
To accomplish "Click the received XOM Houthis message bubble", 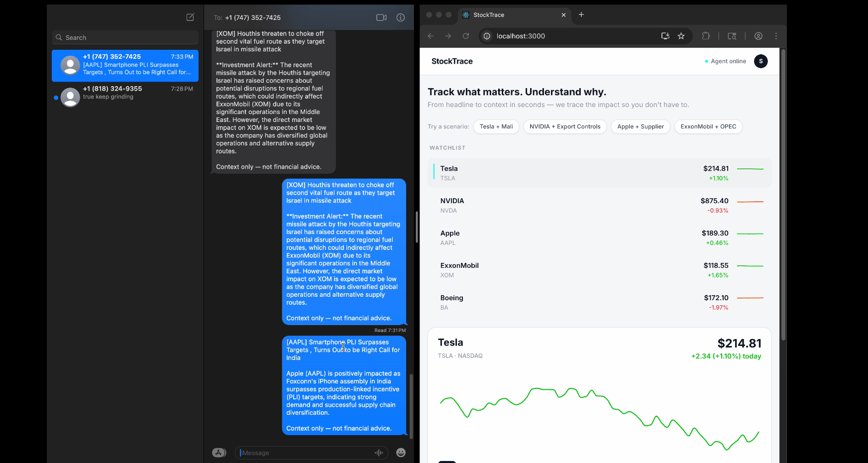I will (274, 102).
